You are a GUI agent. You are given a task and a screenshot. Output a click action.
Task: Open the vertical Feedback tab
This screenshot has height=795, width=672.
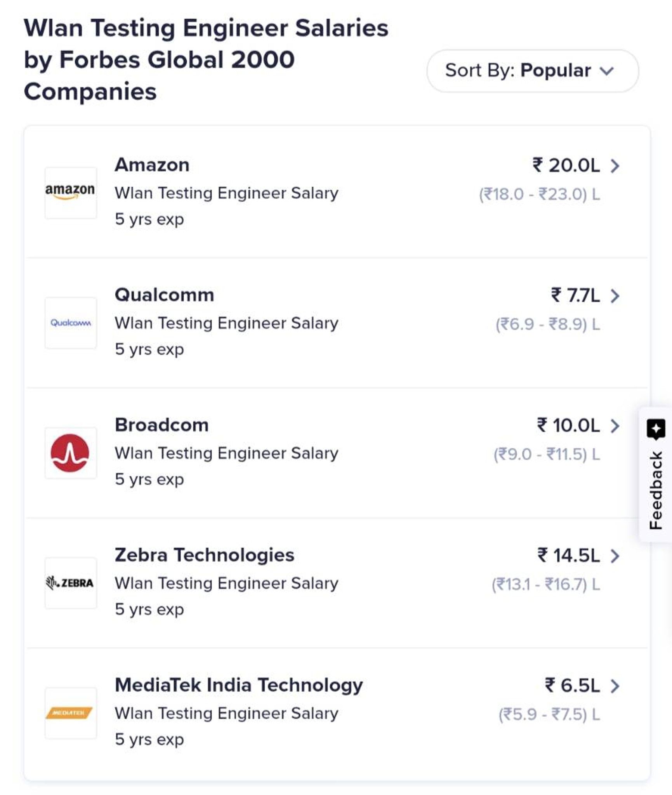click(x=656, y=474)
